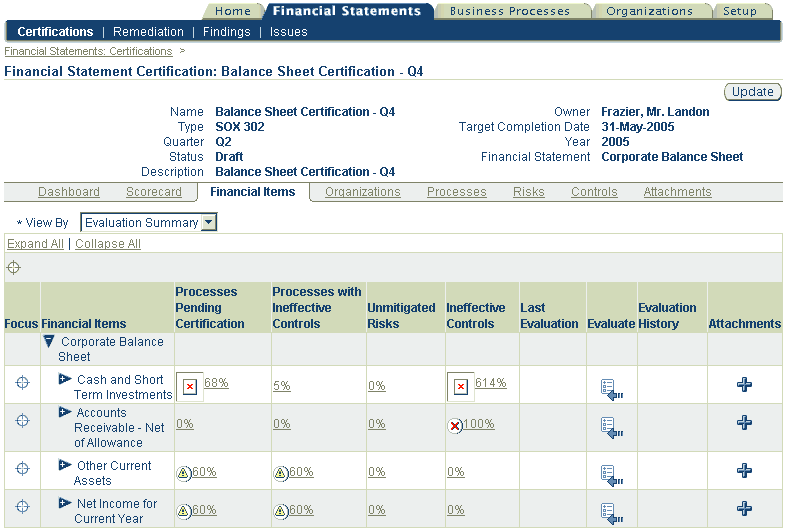Expand Cash and Short Term Investments node
The image size is (788, 530).
(65, 379)
